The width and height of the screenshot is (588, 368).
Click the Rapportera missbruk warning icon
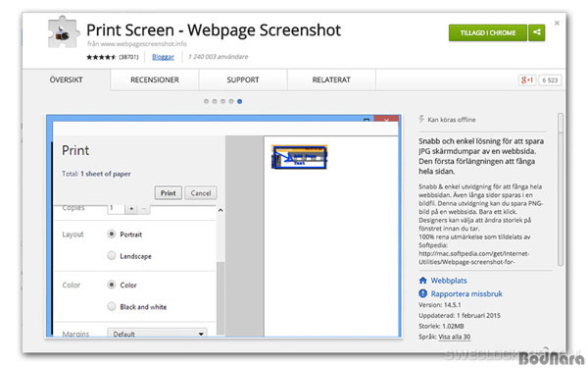(x=422, y=293)
